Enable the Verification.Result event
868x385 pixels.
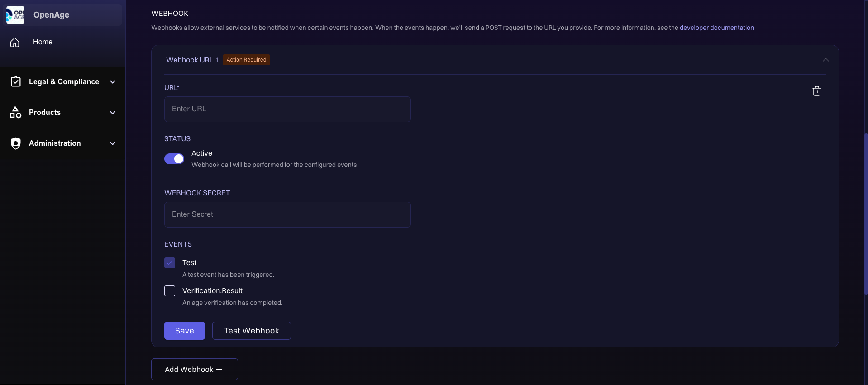coord(169,291)
